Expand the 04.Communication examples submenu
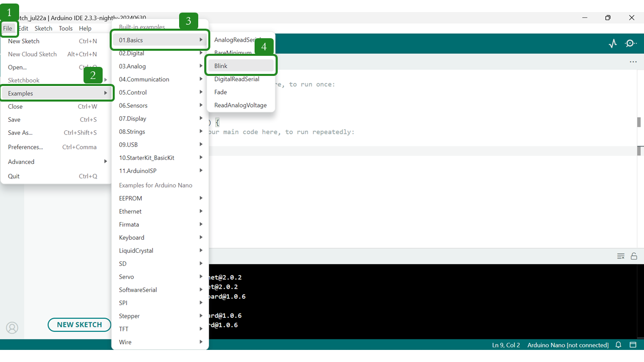The image size is (644, 362). [x=160, y=79]
